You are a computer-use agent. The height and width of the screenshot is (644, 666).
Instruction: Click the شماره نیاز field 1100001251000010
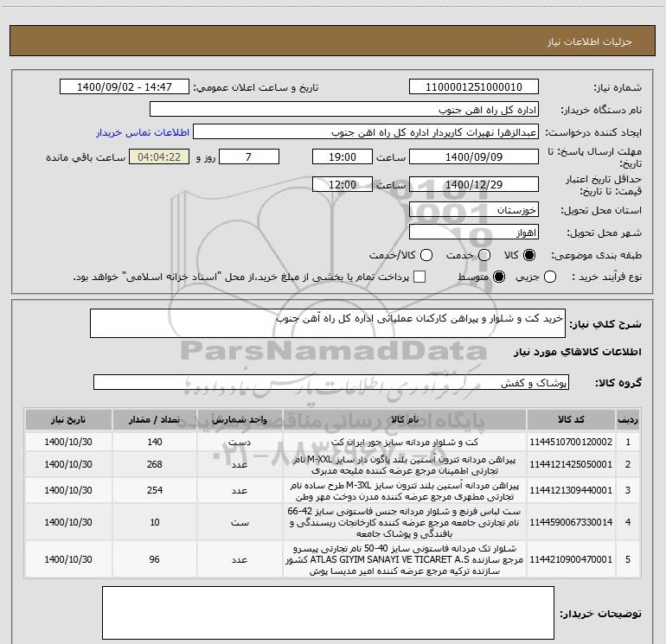tap(474, 87)
